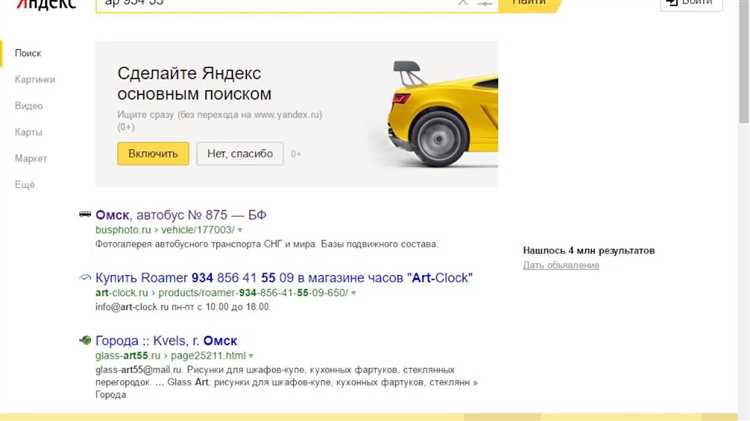Open advanced search settings icon
This screenshot has height=421, width=750.
(485, 3)
